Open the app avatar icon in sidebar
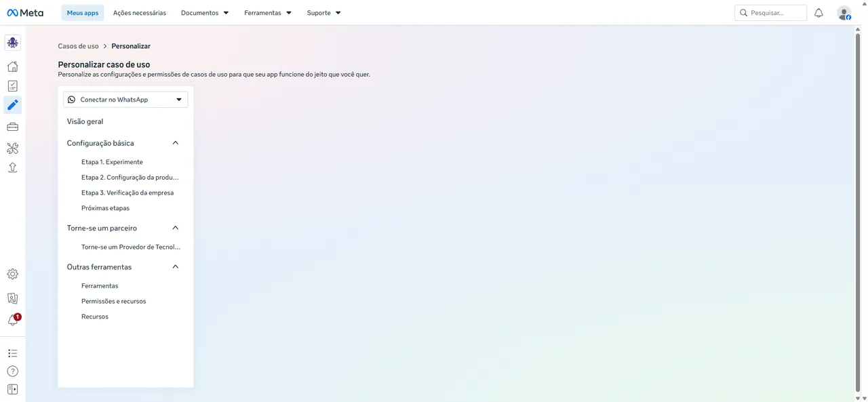This screenshot has width=868, height=402. [x=12, y=43]
